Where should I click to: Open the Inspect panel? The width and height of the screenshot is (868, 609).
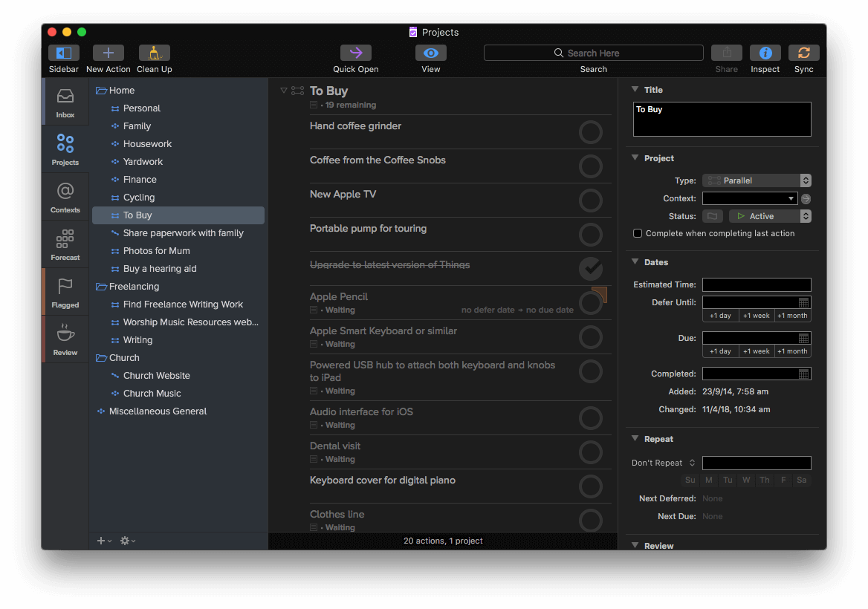click(x=765, y=53)
